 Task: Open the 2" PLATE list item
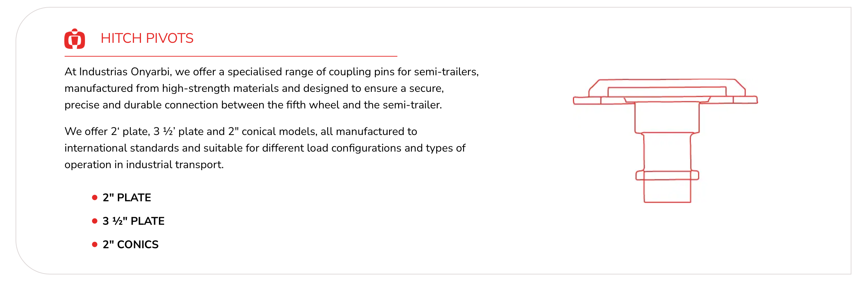tap(126, 197)
